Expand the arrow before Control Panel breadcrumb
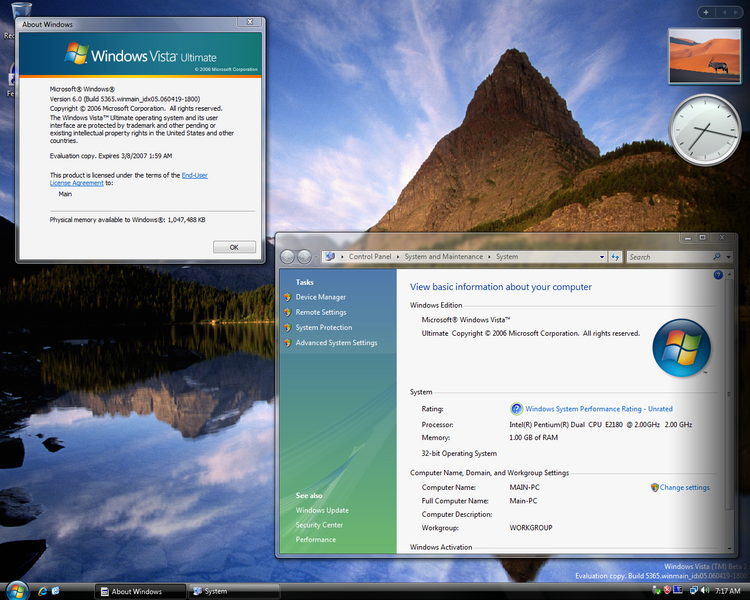Image resolution: width=750 pixels, height=600 pixels. pyautogui.click(x=342, y=257)
